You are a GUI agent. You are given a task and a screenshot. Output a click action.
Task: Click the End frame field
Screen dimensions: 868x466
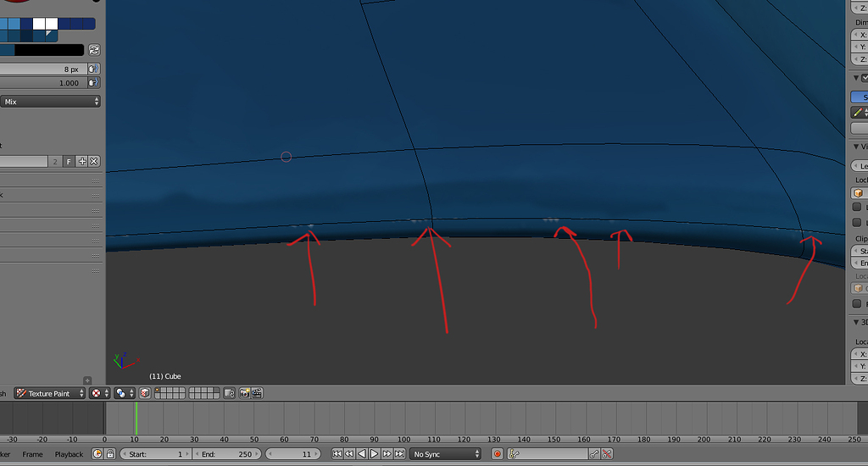coord(227,454)
